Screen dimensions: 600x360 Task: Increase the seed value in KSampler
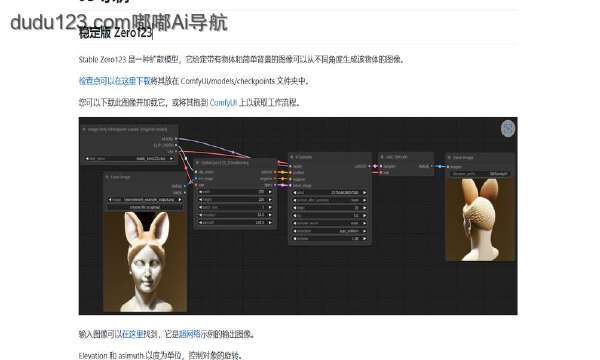[364, 192]
